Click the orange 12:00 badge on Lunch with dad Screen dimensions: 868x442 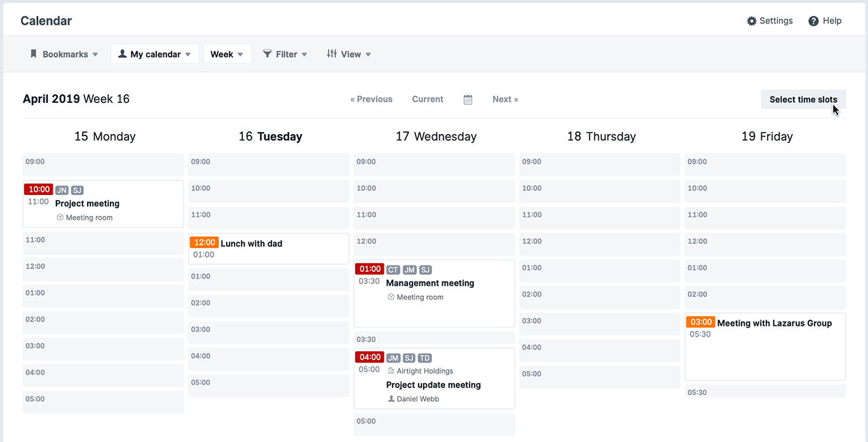coord(205,243)
